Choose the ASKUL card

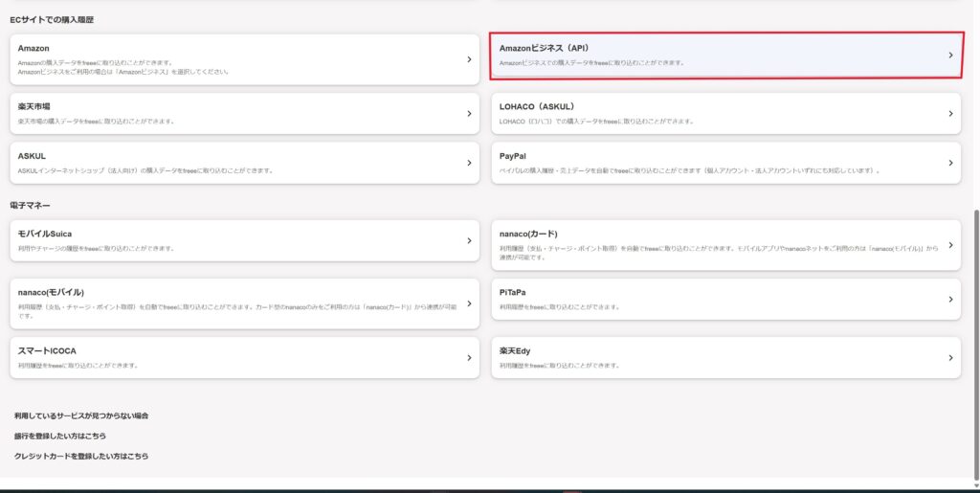point(244,163)
